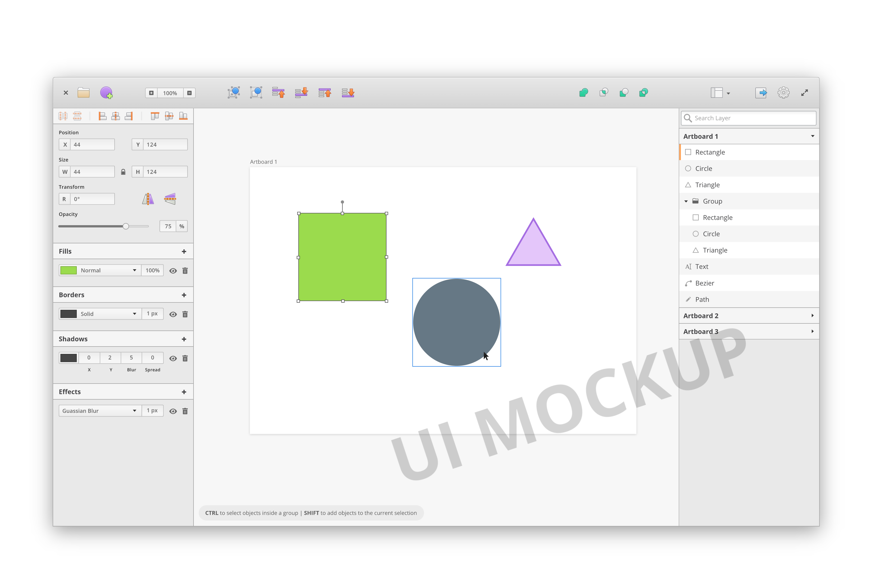The height and width of the screenshot is (588, 871).
Task: Click the flip horizontal transform icon
Action: (148, 199)
